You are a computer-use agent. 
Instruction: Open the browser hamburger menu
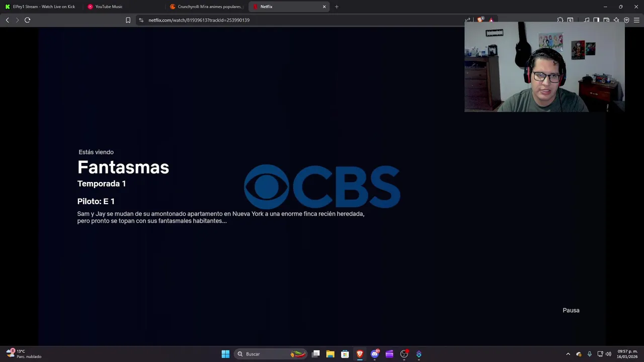tap(636, 20)
